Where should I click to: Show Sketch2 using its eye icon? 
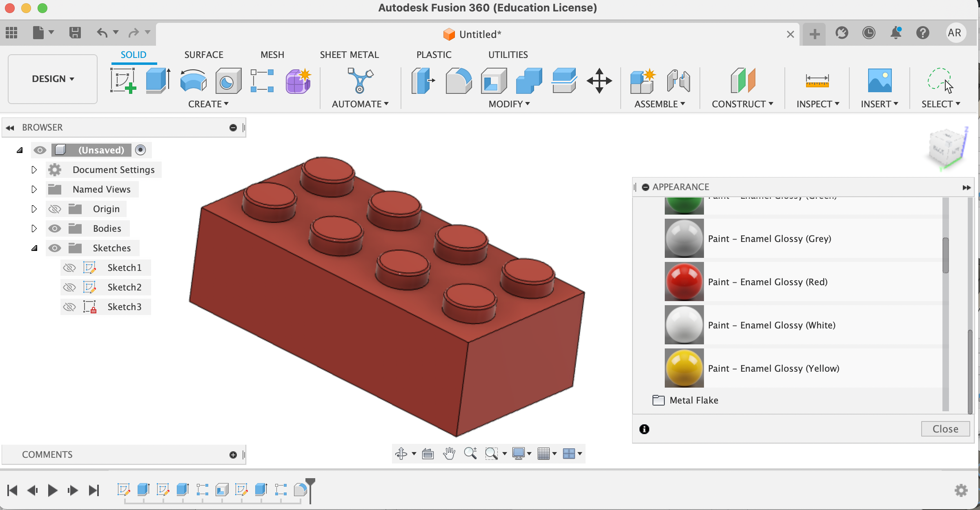(69, 287)
